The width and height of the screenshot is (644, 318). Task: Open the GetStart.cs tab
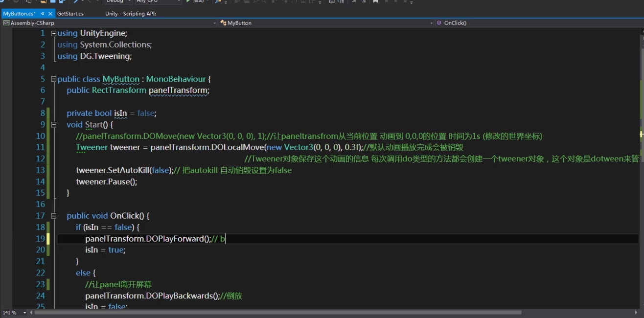[x=70, y=14]
